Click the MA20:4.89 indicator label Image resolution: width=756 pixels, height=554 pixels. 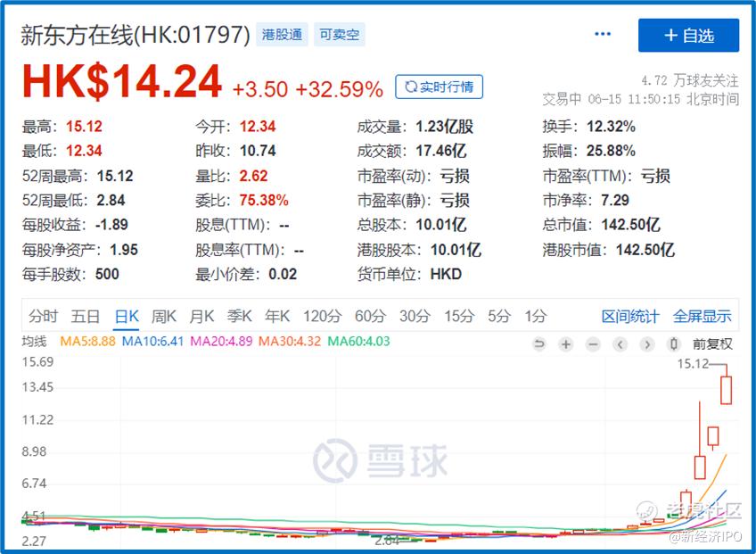pyautogui.click(x=221, y=342)
